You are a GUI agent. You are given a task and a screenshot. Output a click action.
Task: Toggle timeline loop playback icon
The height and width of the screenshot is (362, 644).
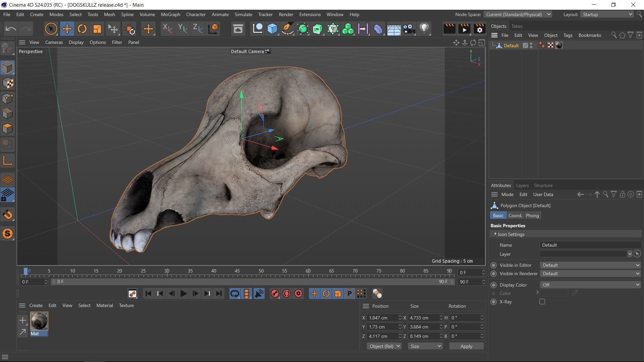click(x=234, y=294)
